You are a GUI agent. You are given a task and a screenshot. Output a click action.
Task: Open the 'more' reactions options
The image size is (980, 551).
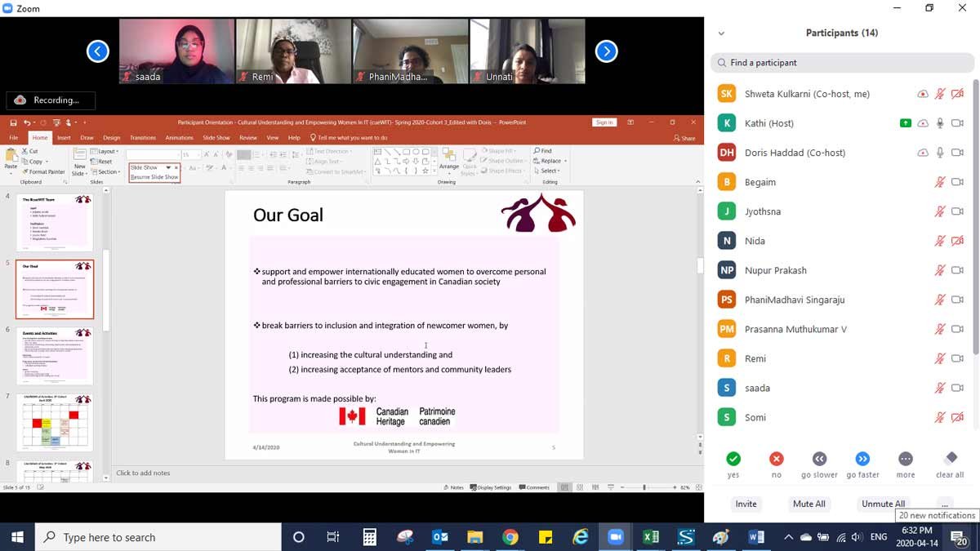[905, 459]
